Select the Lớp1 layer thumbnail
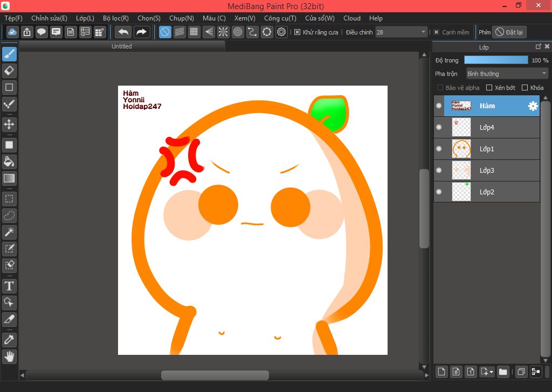 461,149
